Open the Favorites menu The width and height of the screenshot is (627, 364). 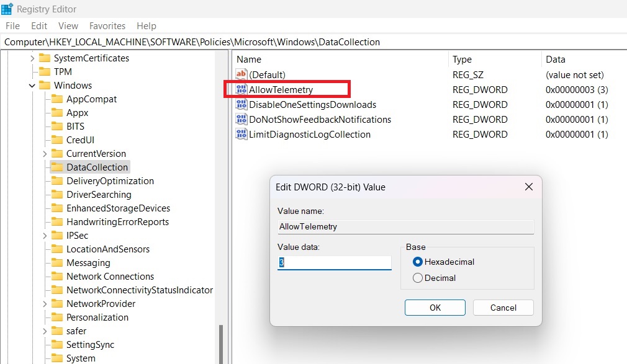pyautogui.click(x=107, y=25)
